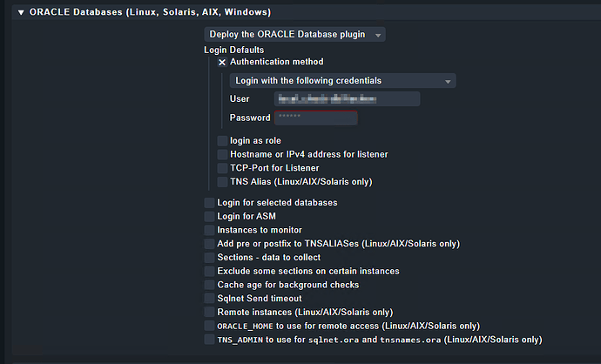The image size is (601, 364).
Task: Enable Hostname or IPv4 address for listener
Action: (x=222, y=154)
